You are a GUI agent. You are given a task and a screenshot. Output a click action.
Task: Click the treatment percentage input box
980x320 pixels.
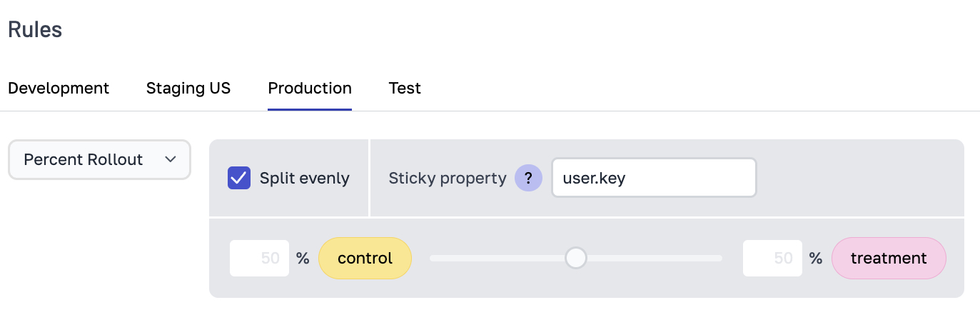coord(772,258)
